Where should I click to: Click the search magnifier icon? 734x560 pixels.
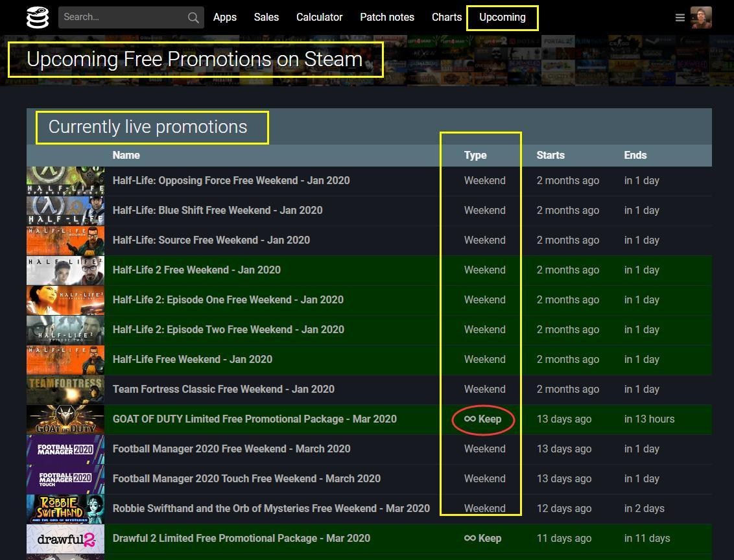[x=193, y=17]
